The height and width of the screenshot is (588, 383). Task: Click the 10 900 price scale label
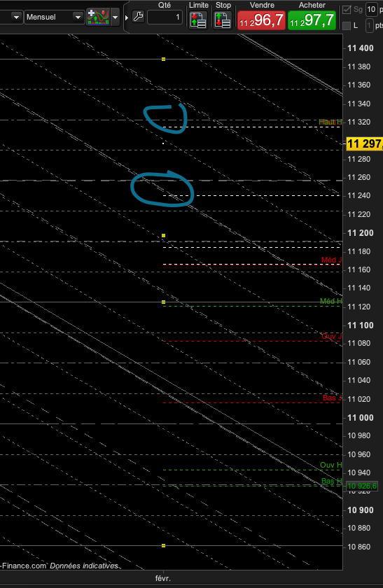click(361, 510)
